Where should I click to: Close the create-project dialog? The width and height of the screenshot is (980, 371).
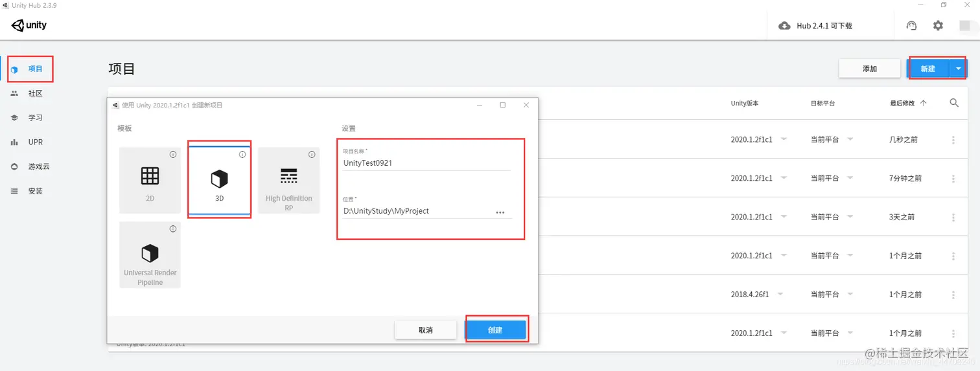tap(526, 105)
